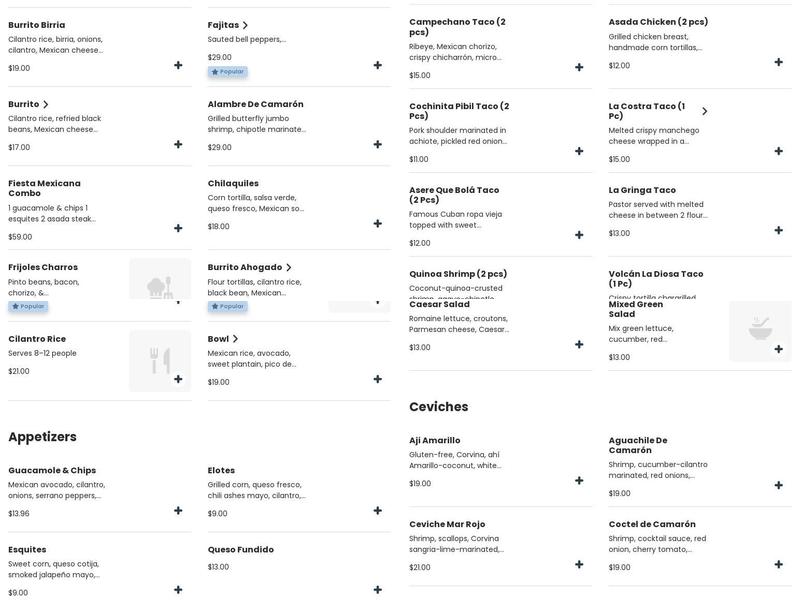Click the Popular badge under Fajitas
The height and width of the screenshot is (600, 800).
228,72
